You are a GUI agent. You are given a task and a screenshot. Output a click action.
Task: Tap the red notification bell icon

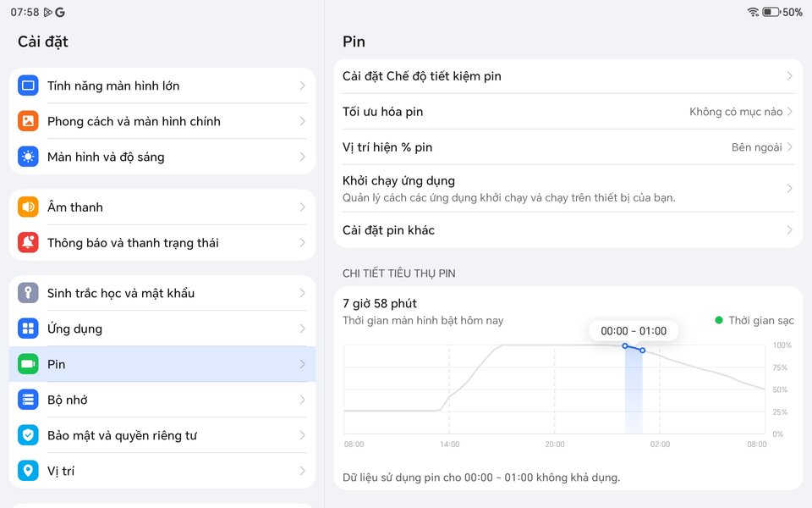[28, 243]
